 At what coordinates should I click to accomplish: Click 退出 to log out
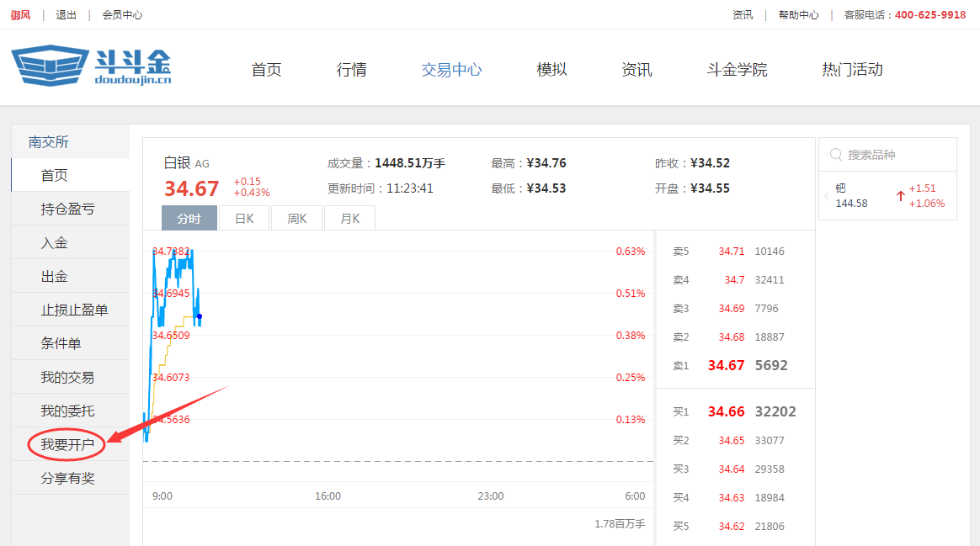(66, 14)
